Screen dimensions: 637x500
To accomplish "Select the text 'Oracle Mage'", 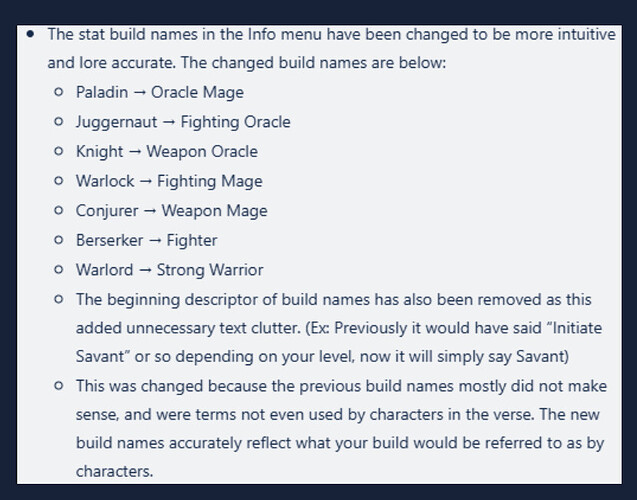I will coord(197,92).
